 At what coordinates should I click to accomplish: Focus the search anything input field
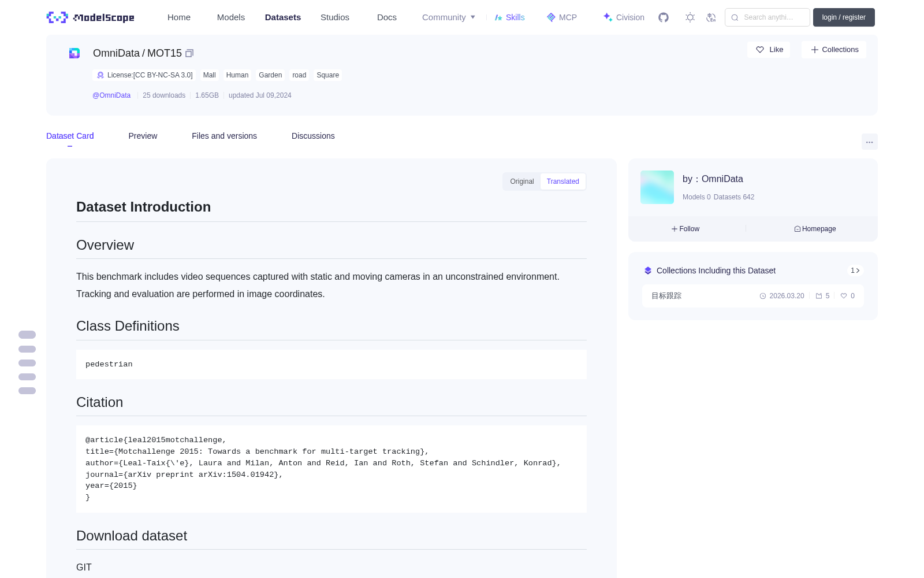click(767, 17)
